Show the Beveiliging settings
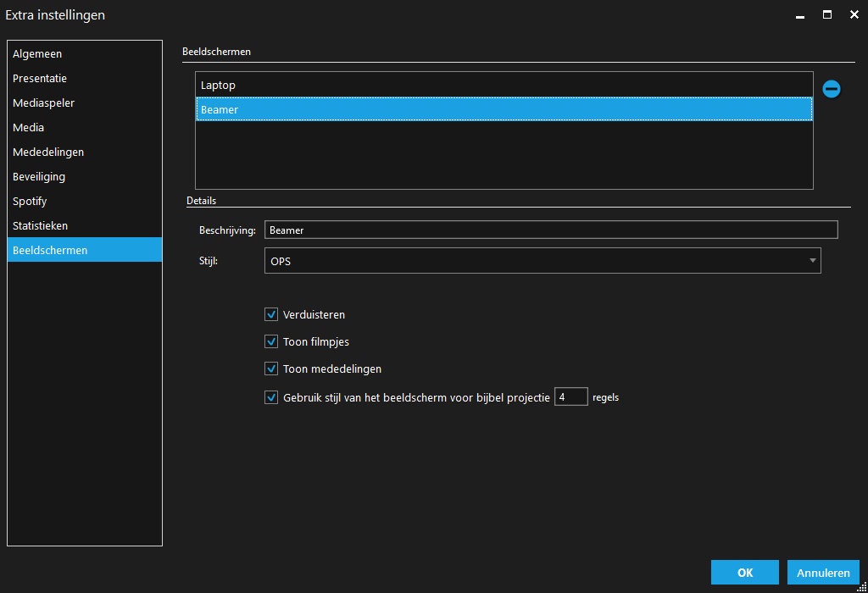868x593 pixels. click(x=85, y=176)
